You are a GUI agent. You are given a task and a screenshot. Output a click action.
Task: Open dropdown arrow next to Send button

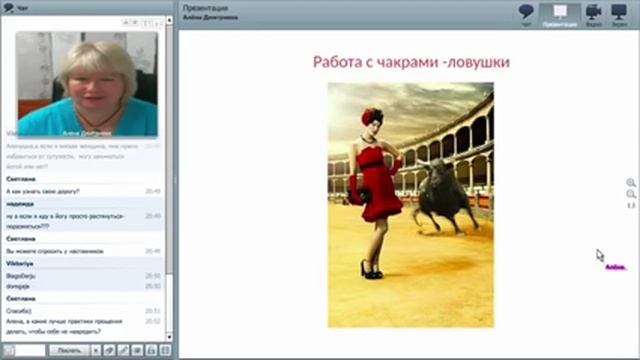coord(95,350)
